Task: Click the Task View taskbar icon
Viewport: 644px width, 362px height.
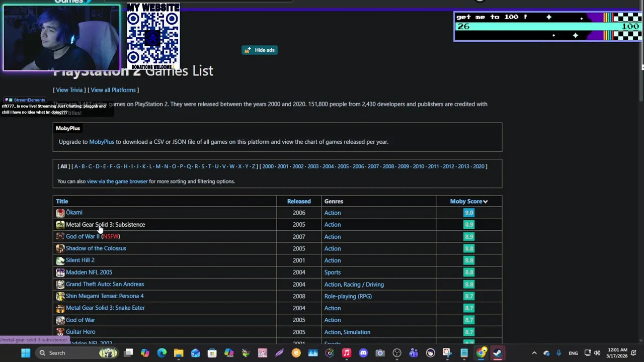Action: (x=128, y=353)
